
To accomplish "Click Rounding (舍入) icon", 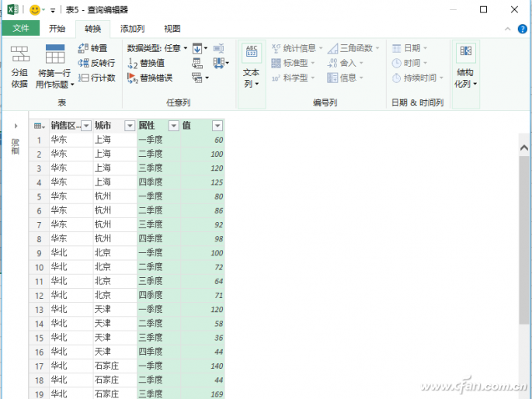I will point(332,63).
